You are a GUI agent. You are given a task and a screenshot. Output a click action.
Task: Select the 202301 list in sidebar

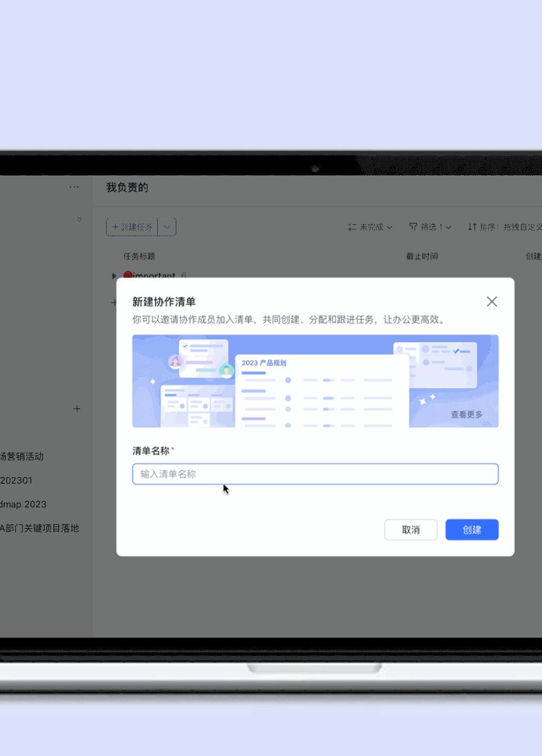(x=16, y=480)
